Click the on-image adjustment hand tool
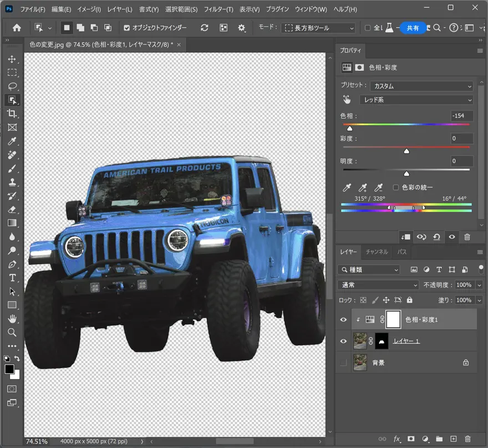 point(347,100)
